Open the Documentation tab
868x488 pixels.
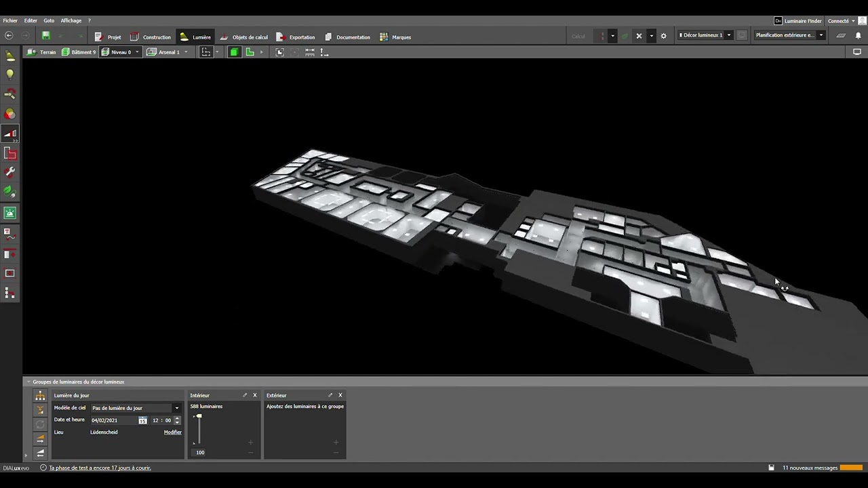click(x=347, y=37)
